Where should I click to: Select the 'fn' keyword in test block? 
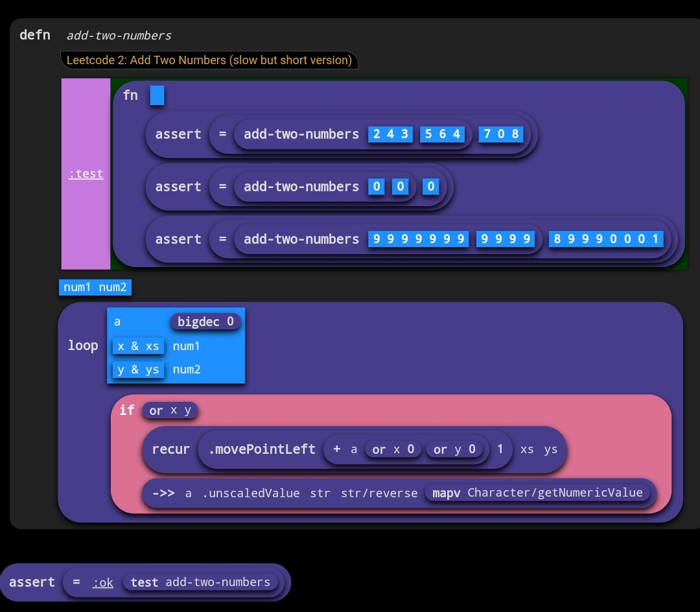130,95
